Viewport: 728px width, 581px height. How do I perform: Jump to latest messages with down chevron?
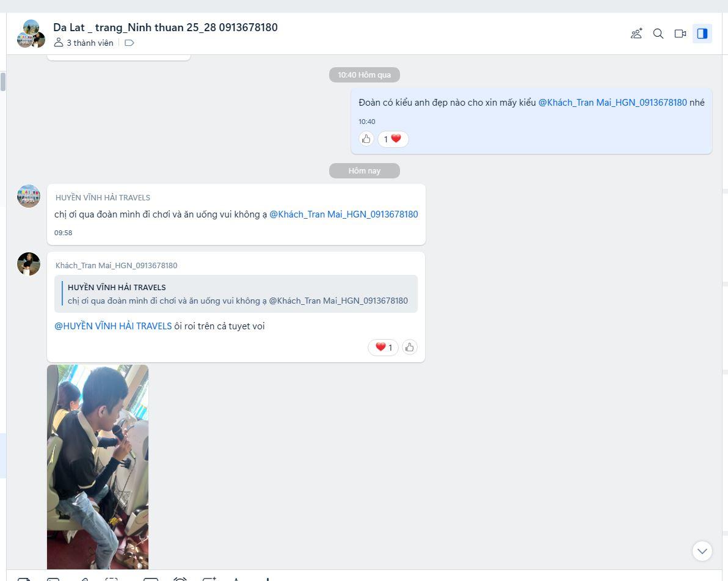click(x=702, y=551)
